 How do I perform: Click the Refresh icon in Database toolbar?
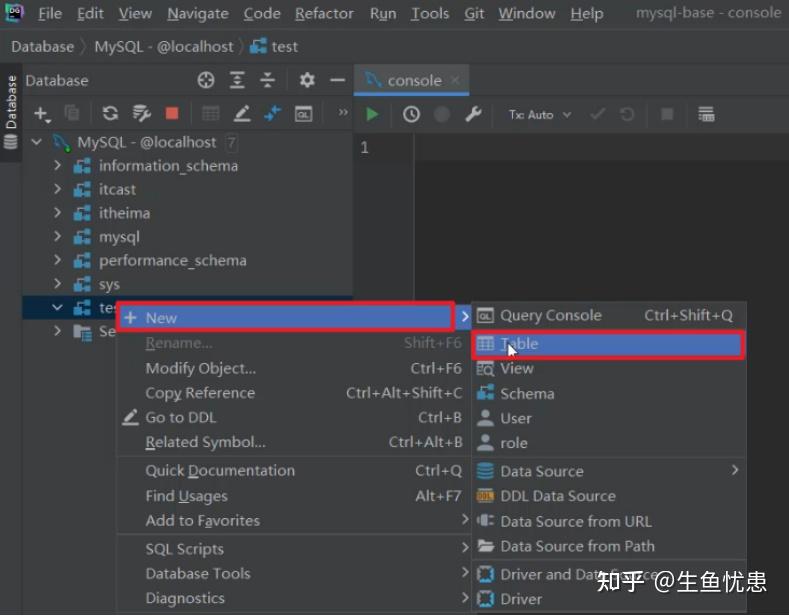click(x=110, y=114)
